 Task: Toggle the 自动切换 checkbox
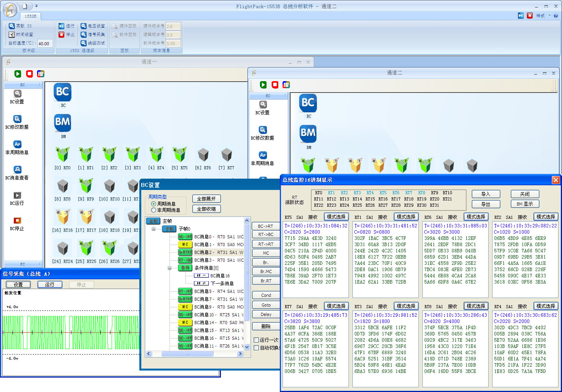pos(256,348)
